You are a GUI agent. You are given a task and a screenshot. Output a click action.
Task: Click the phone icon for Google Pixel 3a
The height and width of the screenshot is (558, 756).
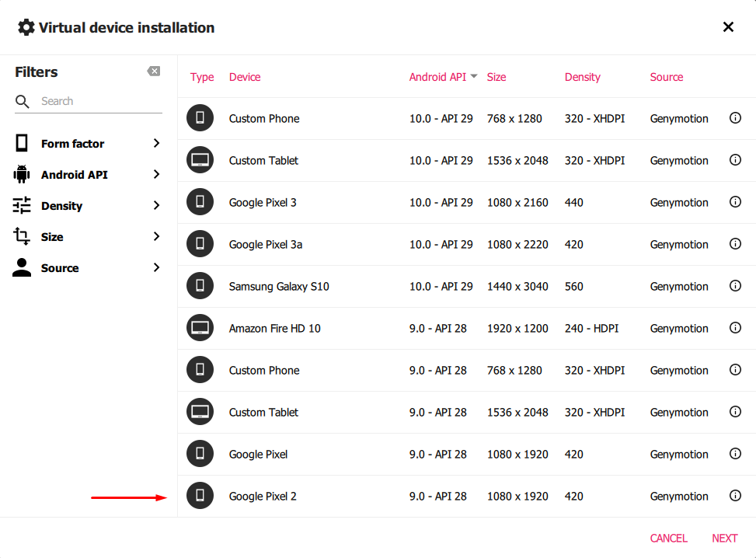coord(200,244)
